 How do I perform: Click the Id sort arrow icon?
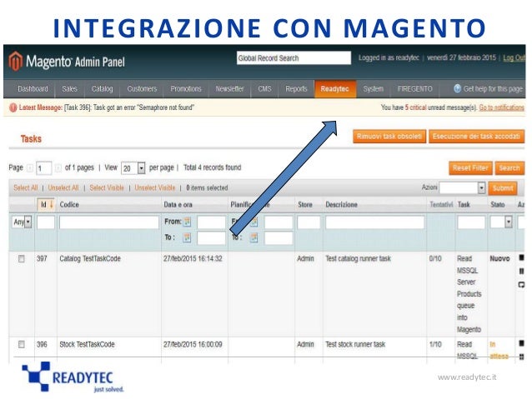pyautogui.click(x=52, y=204)
